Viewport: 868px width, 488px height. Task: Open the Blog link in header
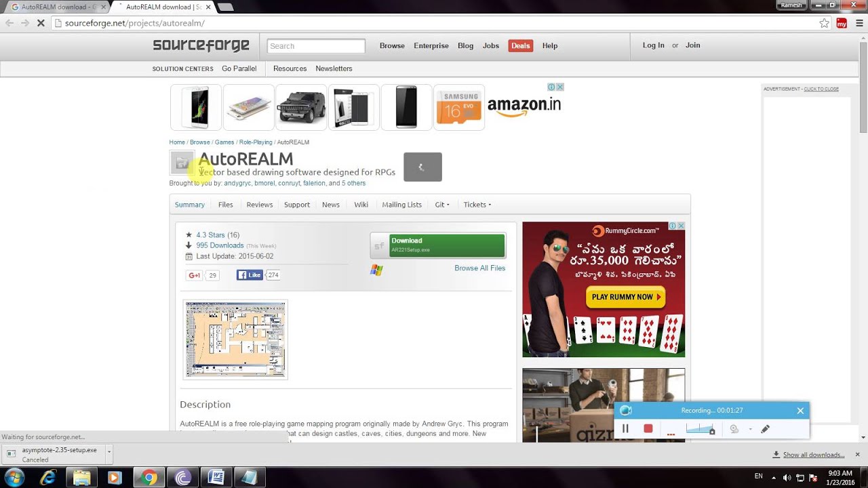465,45
